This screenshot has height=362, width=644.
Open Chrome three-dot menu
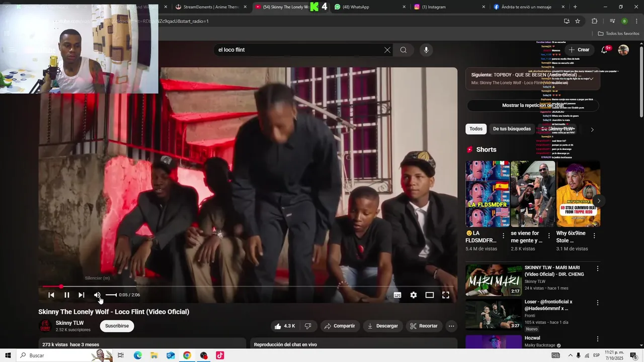637,21
